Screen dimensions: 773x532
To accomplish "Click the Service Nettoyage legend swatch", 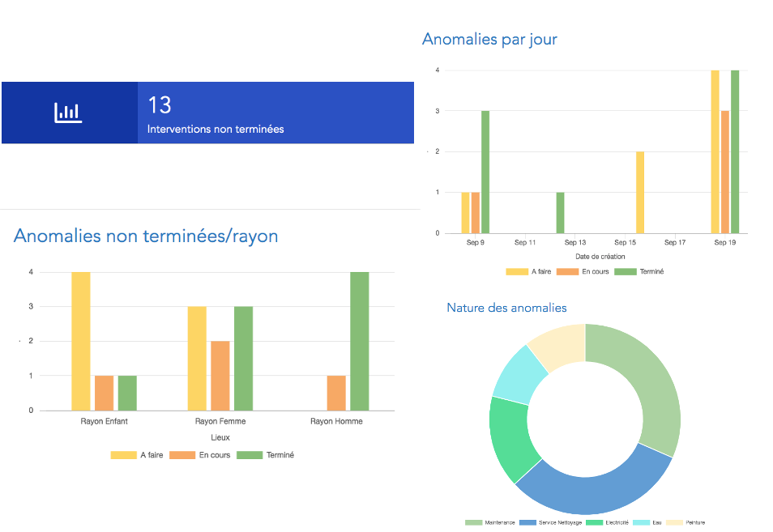I will [x=527, y=522].
